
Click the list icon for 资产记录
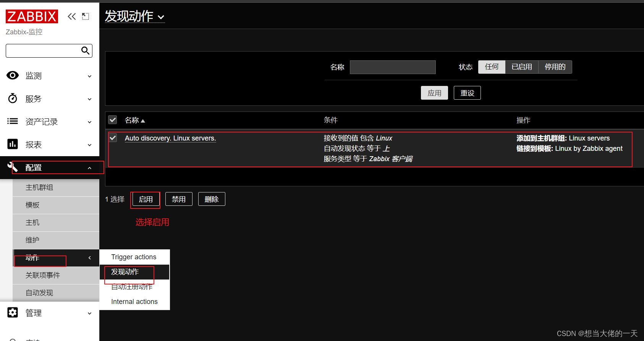13,121
